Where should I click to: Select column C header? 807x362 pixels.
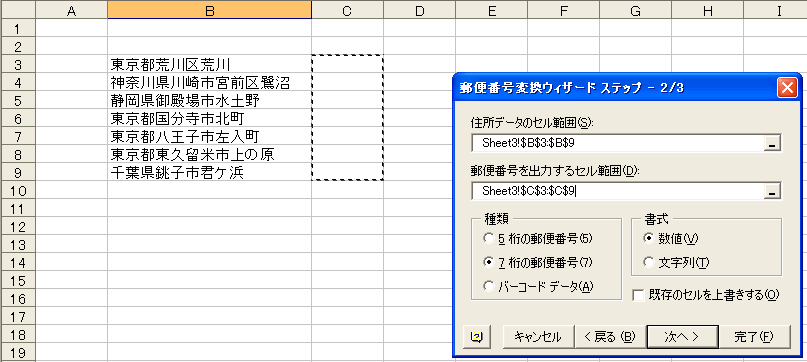pyautogui.click(x=347, y=11)
